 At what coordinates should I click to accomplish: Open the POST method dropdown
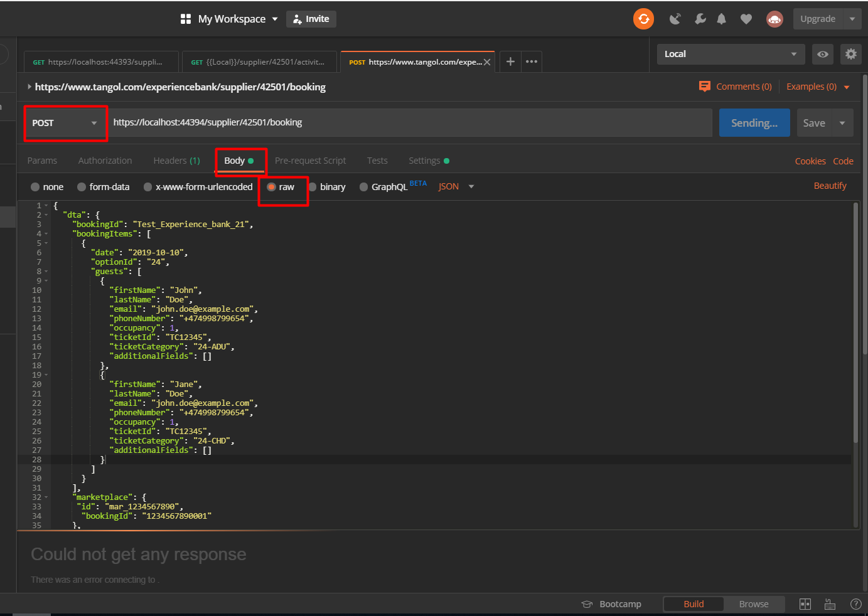click(65, 123)
